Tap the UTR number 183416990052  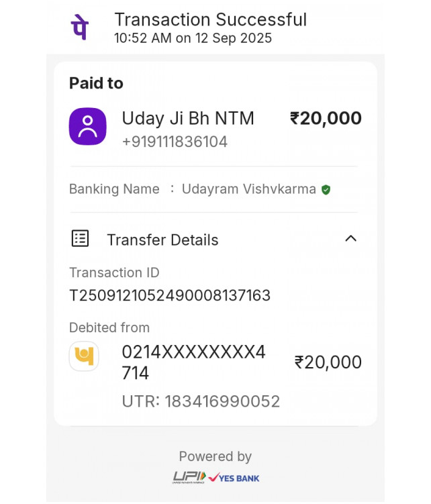201,401
